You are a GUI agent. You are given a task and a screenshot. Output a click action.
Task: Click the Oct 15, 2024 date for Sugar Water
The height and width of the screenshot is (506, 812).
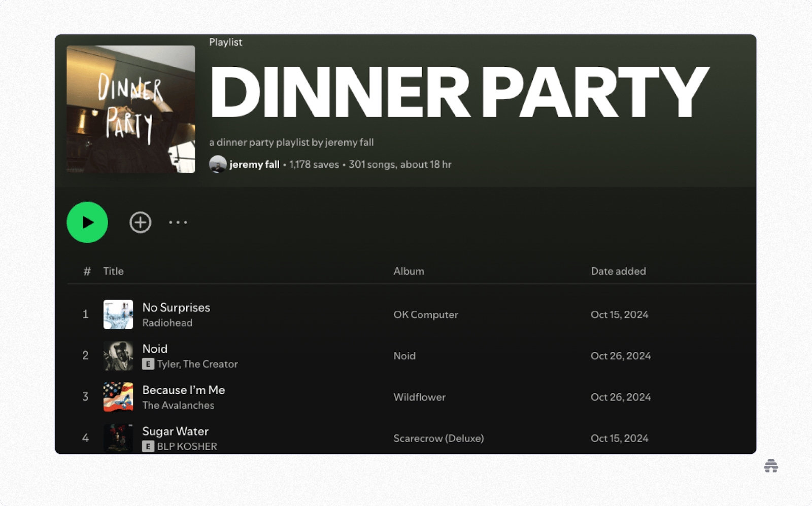tap(620, 439)
